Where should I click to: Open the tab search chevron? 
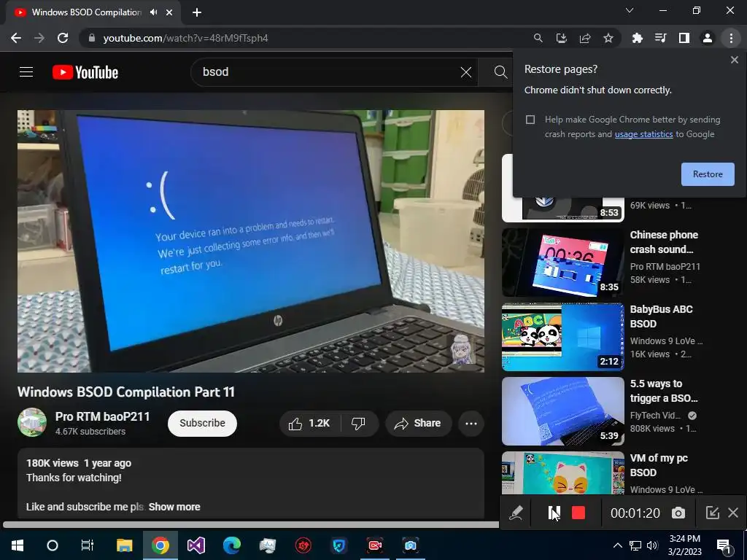[630, 10]
